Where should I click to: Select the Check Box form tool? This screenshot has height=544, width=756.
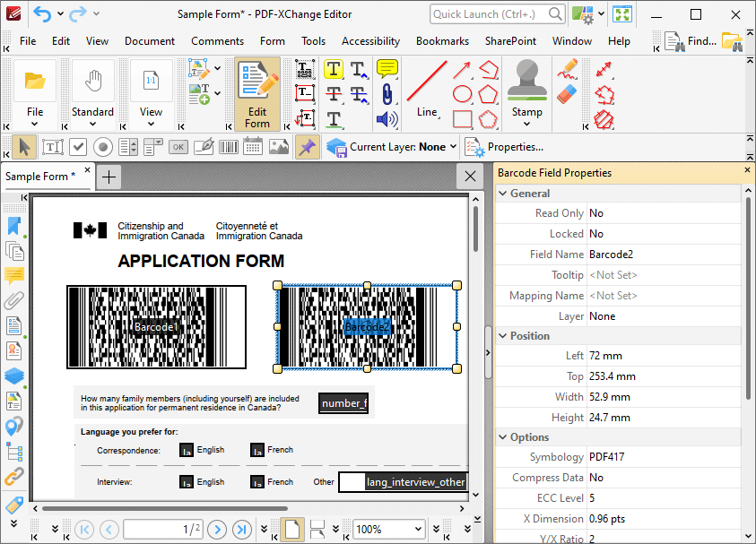(78, 147)
